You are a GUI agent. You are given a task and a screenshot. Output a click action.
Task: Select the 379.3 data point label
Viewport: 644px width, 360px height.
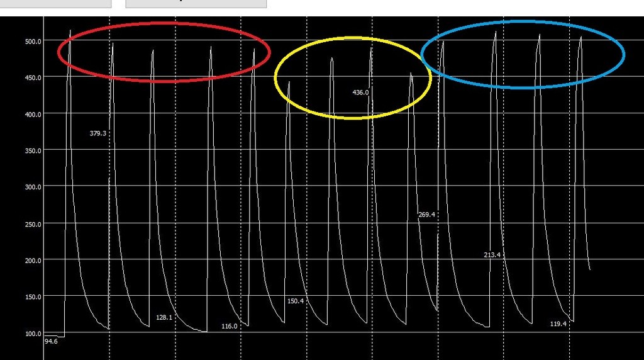98,133
